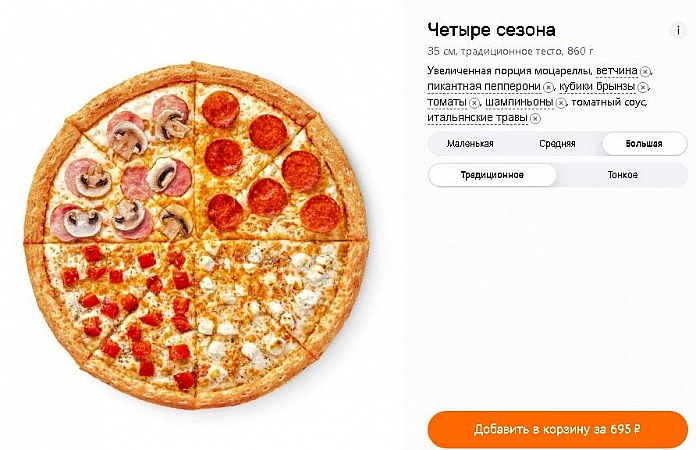The image size is (696, 450).
Task: Click the ветчина ingredient link
Action: click(617, 71)
